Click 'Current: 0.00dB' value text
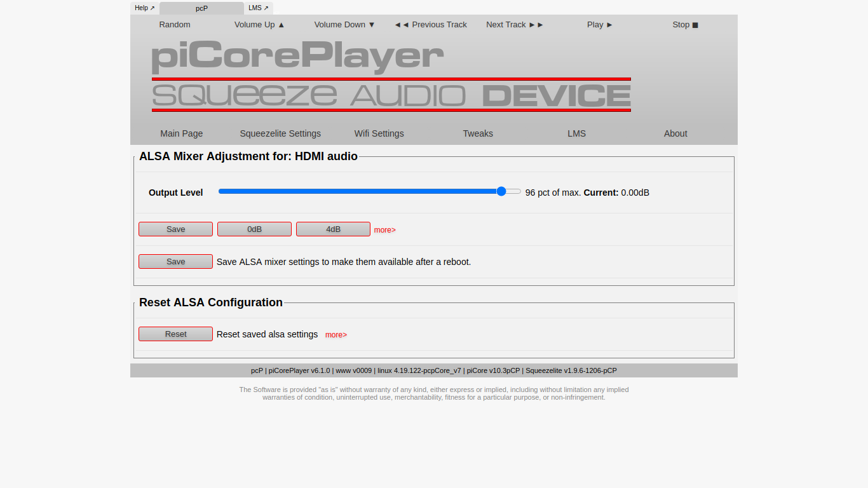 616,193
